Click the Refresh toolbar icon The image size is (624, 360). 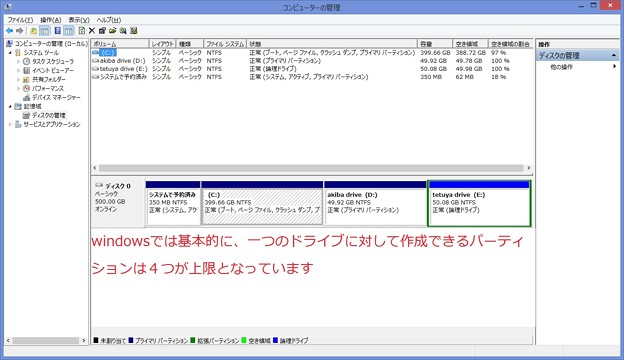[x=82, y=31]
